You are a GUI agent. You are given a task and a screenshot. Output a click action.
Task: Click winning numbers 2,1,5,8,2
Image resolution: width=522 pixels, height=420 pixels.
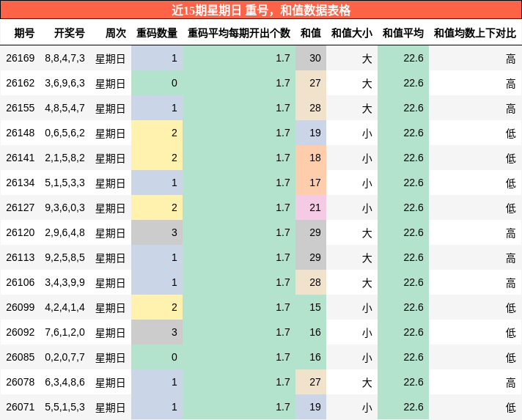(65, 158)
